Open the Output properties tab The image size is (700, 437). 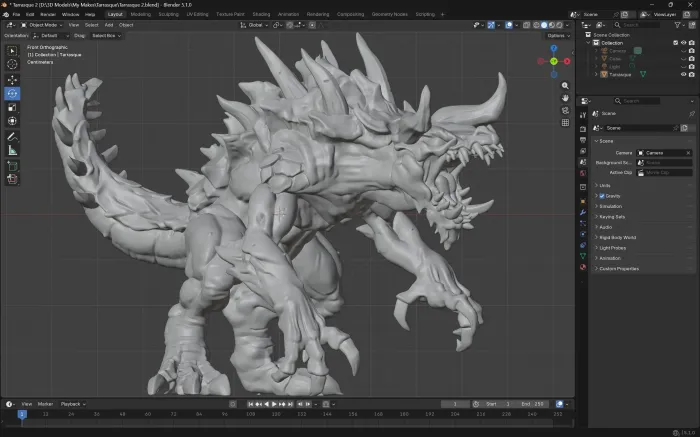583,140
